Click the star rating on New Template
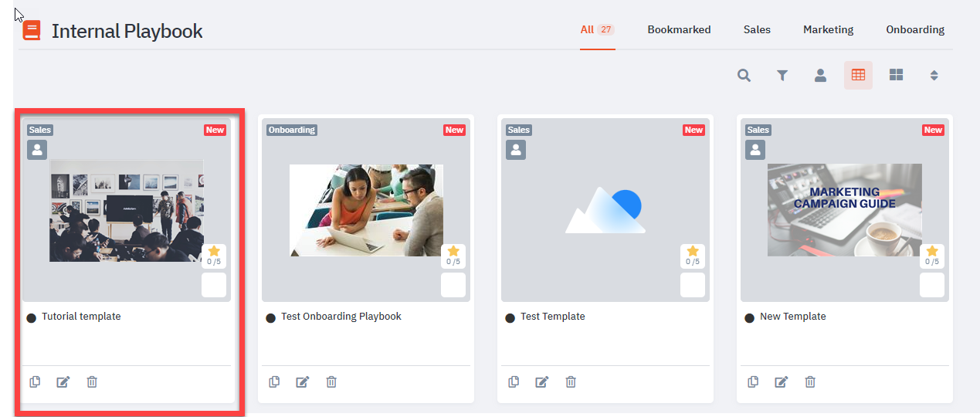This screenshot has width=980, height=417. click(932, 256)
